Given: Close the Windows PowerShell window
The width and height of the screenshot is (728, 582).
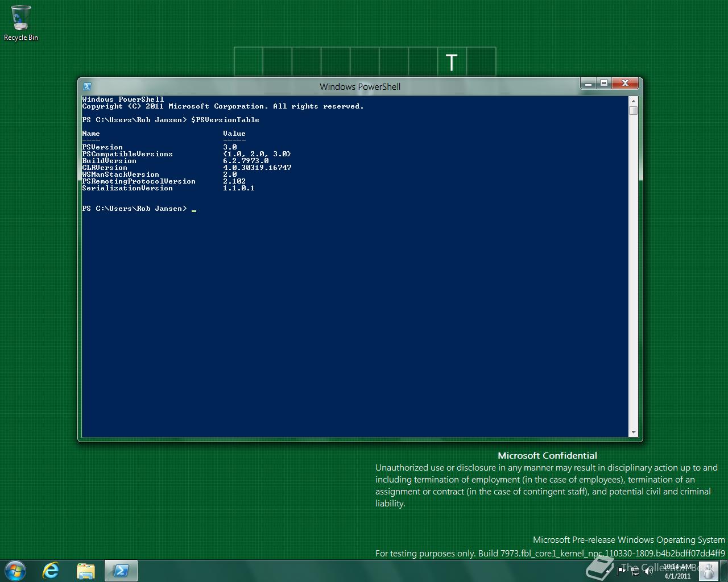Looking at the screenshot, I should pyautogui.click(x=625, y=84).
